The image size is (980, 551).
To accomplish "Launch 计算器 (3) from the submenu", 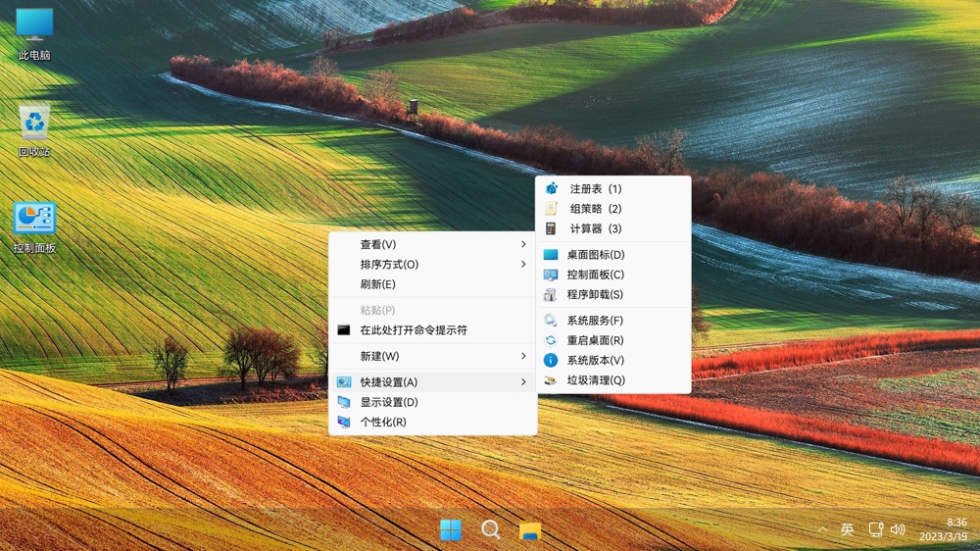I will (x=595, y=228).
